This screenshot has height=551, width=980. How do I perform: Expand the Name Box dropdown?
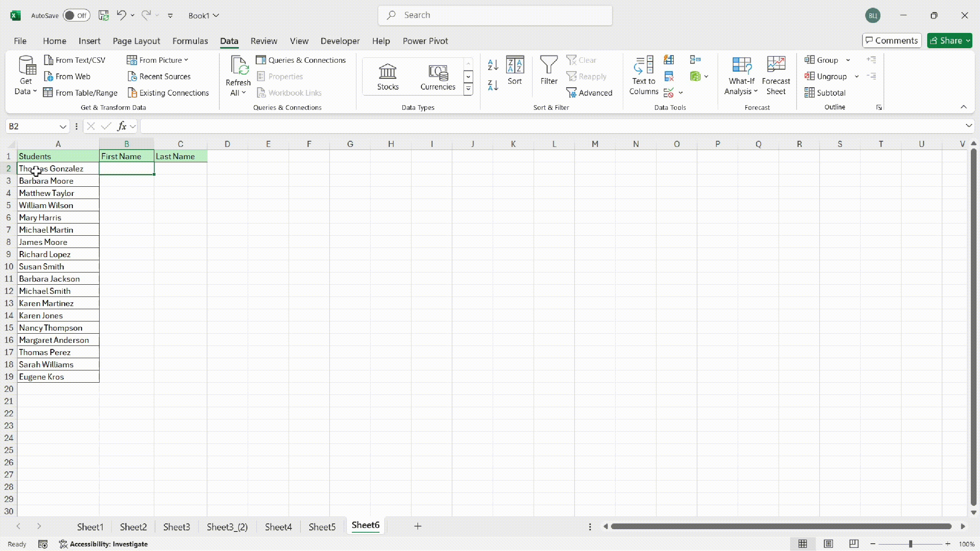pos(63,126)
